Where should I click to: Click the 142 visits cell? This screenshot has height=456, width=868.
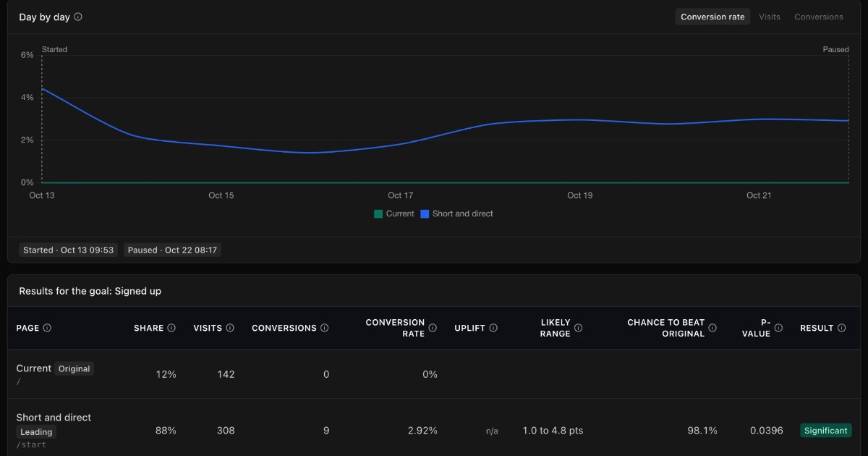click(226, 374)
